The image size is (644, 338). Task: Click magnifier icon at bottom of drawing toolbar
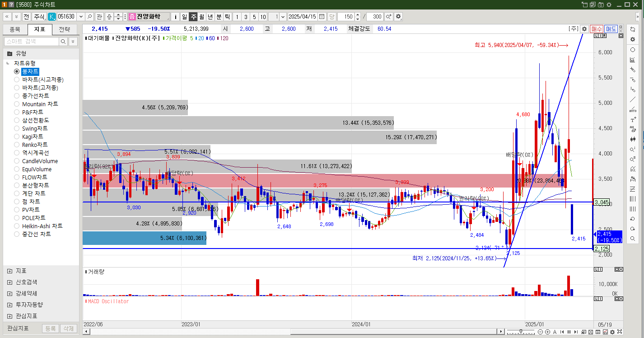tap(633, 239)
